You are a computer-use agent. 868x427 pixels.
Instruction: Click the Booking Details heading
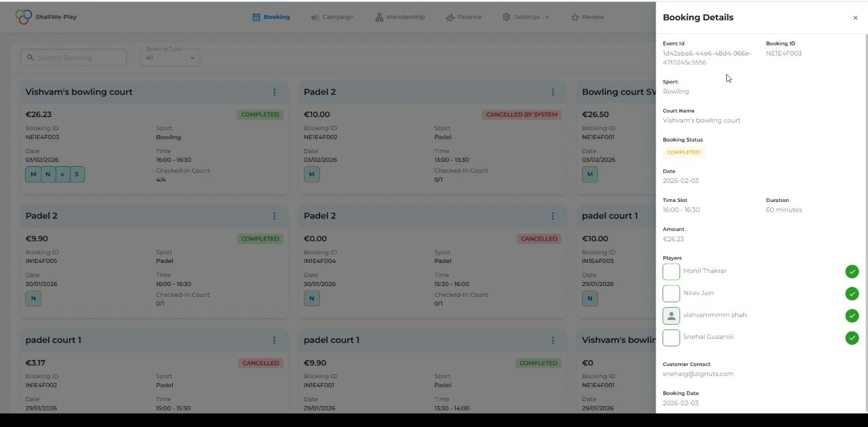click(x=698, y=18)
